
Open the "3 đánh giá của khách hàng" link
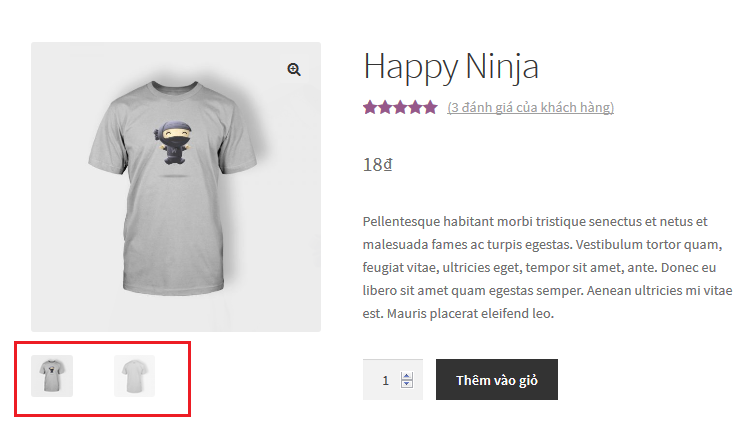point(530,107)
